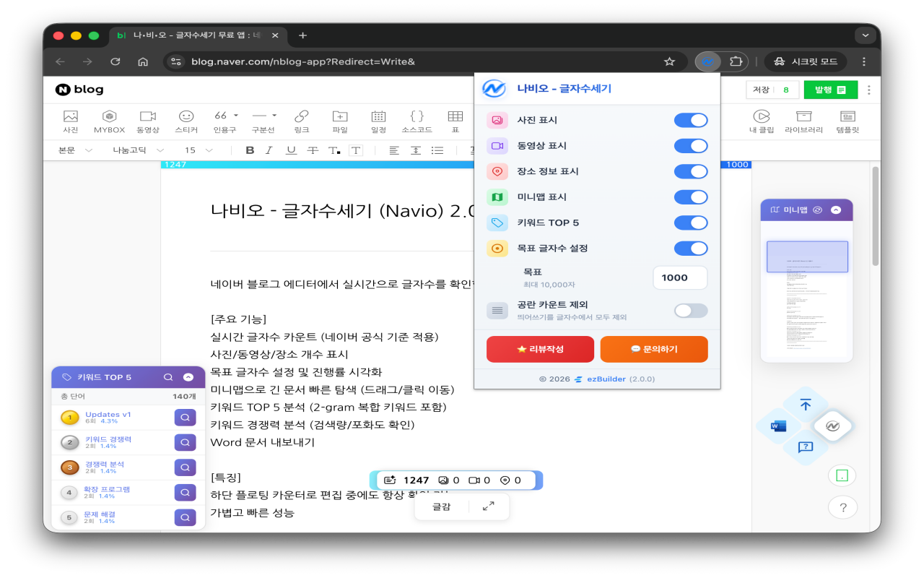Search within the 키워드 TOP 5 panel header
The height and width of the screenshot is (578, 924).
[x=168, y=377]
